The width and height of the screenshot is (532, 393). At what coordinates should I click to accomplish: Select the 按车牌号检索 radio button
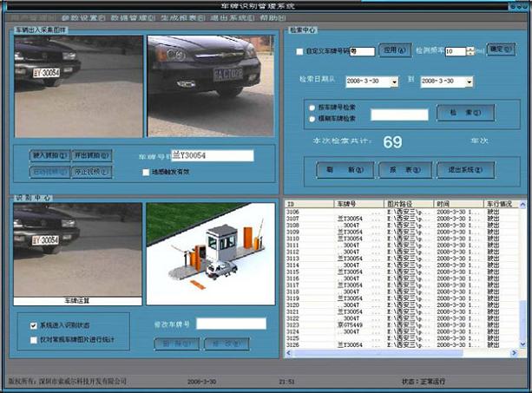(312, 108)
